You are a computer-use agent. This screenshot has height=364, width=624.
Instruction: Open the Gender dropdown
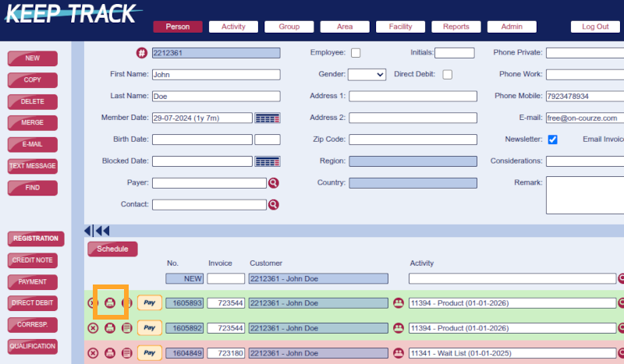(x=367, y=75)
